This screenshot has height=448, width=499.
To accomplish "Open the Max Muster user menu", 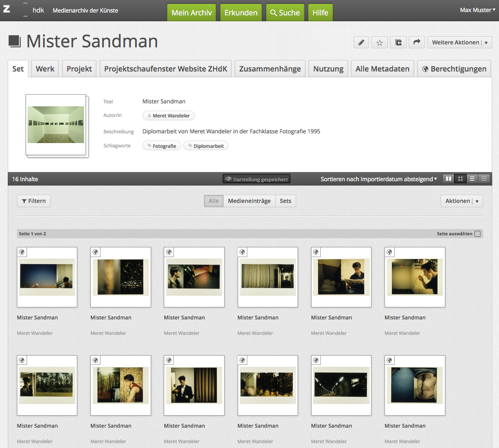I will pos(477,10).
